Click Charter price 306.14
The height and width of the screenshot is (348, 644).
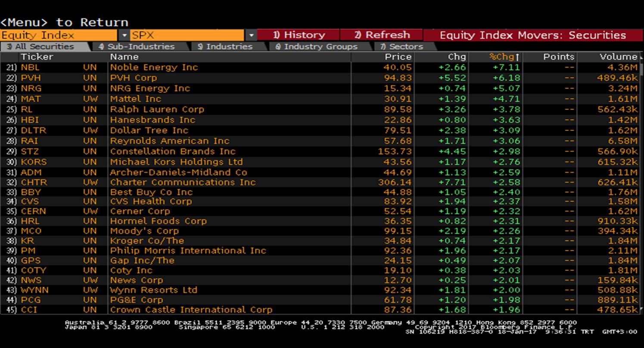pyautogui.click(x=395, y=182)
